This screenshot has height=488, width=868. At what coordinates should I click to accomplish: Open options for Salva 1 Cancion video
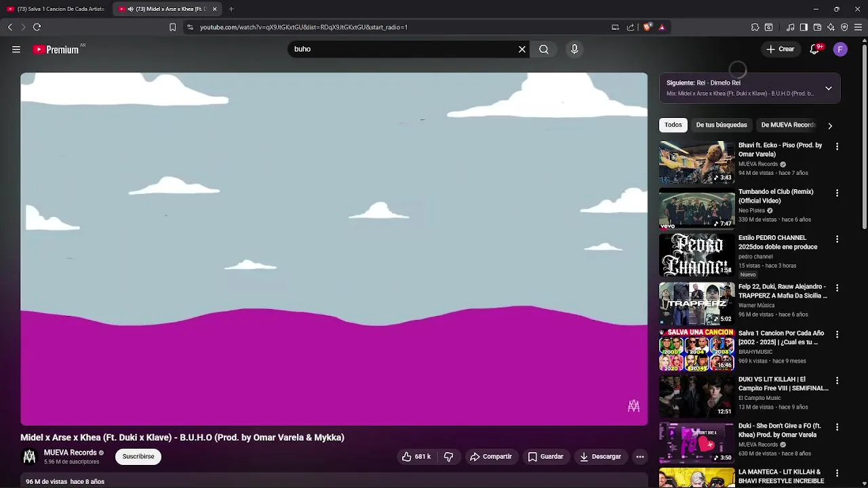[837, 334]
